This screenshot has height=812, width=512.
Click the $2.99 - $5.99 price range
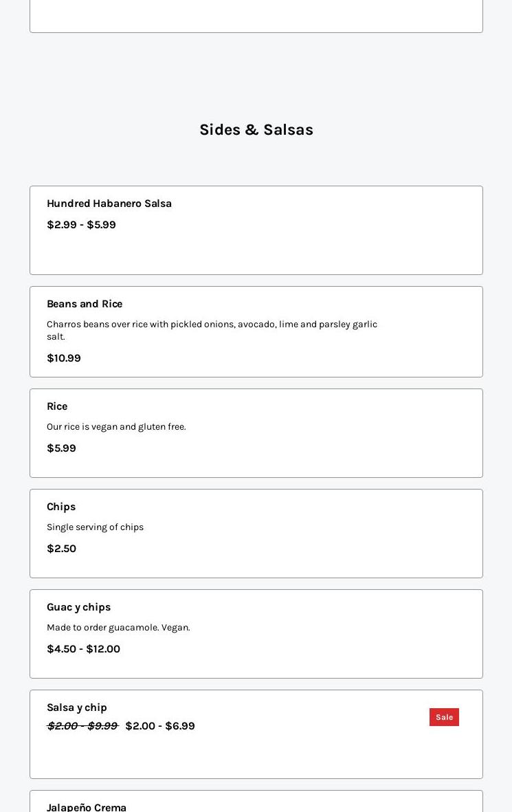pos(81,225)
